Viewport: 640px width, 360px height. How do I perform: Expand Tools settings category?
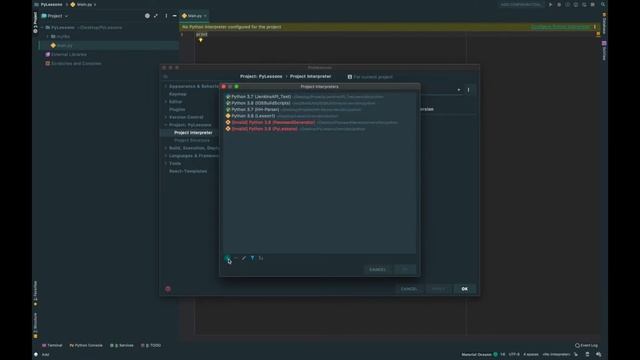pyautogui.click(x=166, y=163)
